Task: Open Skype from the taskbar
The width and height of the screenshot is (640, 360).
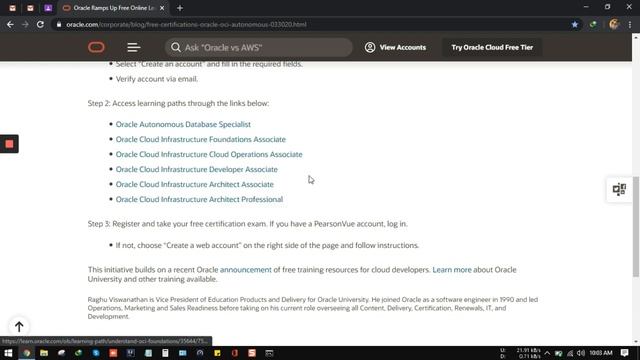Action: 96,353
